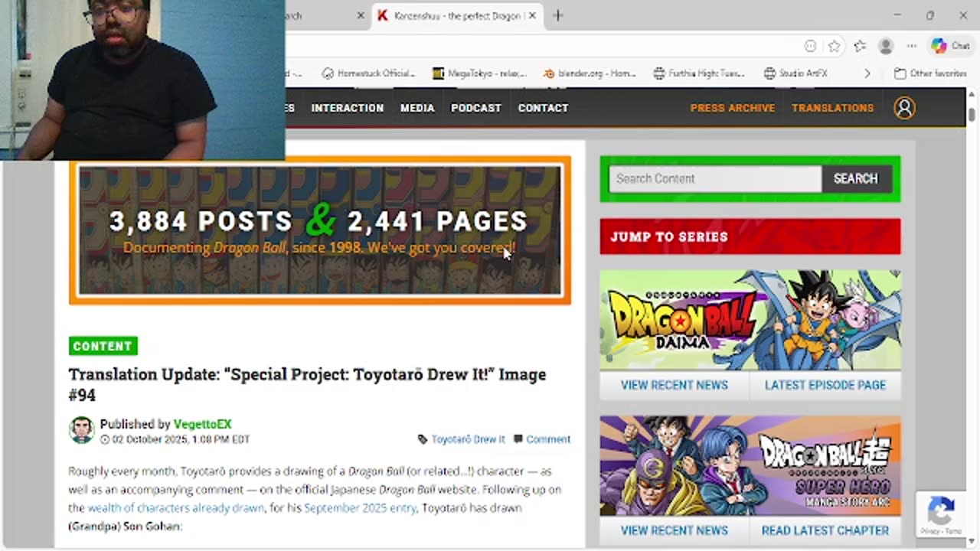The width and height of the screenshot is (980, 551).
Task: Open the MegaTokyo bookmark
Action: click(x=480, y=73)
